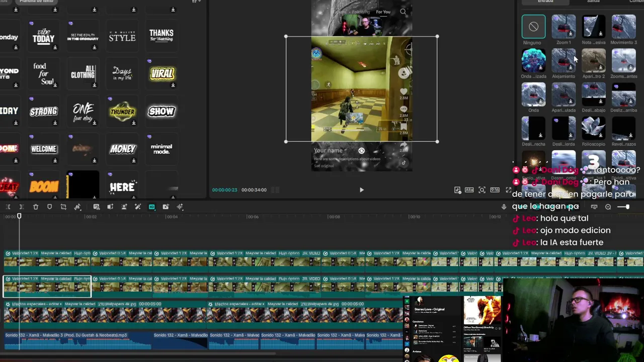Adjust the timeline zoom slider
The image size is (644, 362).
[623, 207]
